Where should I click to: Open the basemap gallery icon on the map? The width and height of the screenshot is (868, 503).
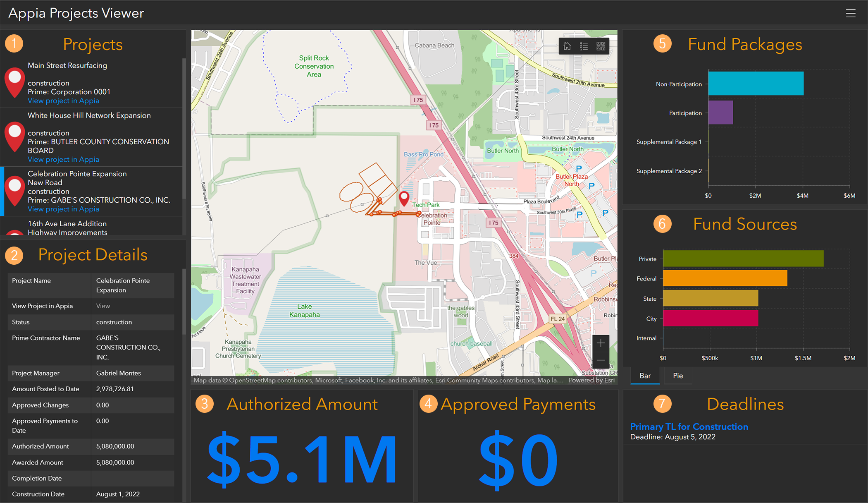point(601,46)
